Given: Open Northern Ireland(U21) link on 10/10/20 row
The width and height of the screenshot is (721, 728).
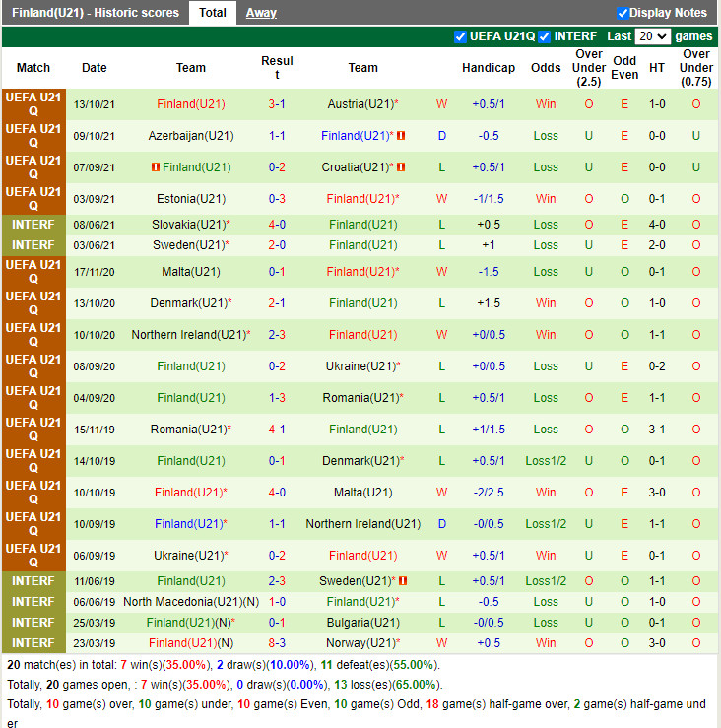Looking at the screenshot, I should pos(187,335).
